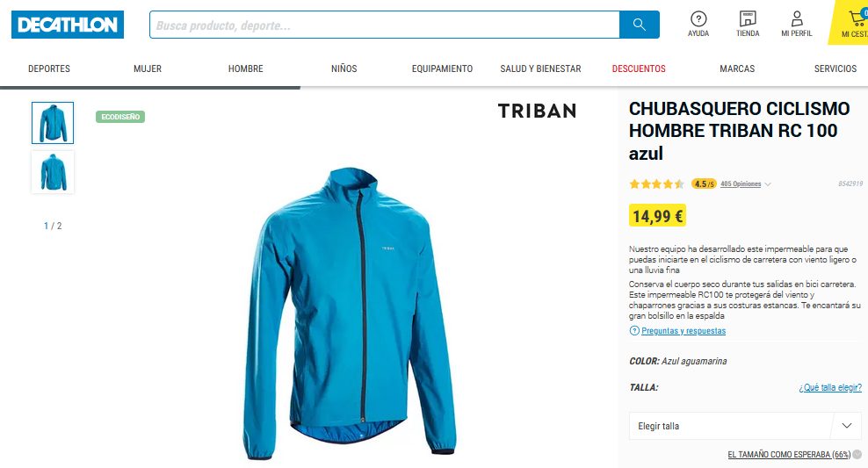This screenshot has width=868, height=468.
Task: Click El tamaño como esperaba link
Action: [789, 454]
